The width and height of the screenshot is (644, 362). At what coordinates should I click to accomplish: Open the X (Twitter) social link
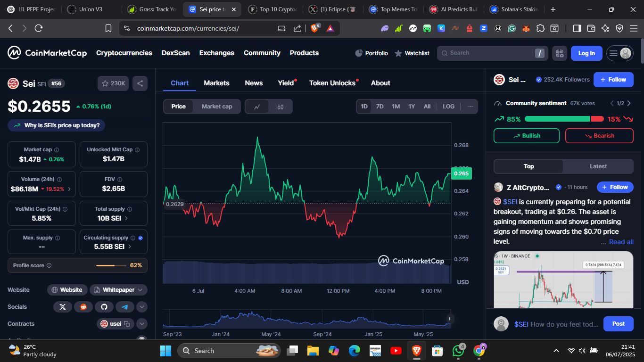[x=63, y=307]
